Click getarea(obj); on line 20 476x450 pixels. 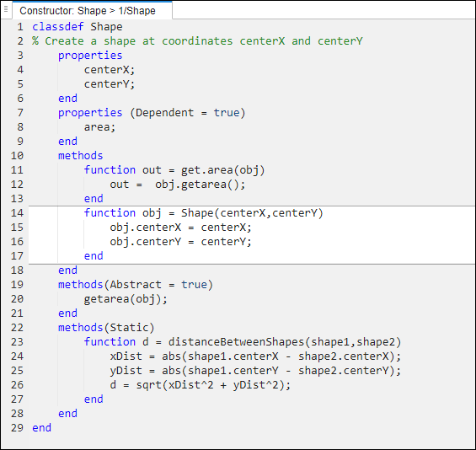126,299
